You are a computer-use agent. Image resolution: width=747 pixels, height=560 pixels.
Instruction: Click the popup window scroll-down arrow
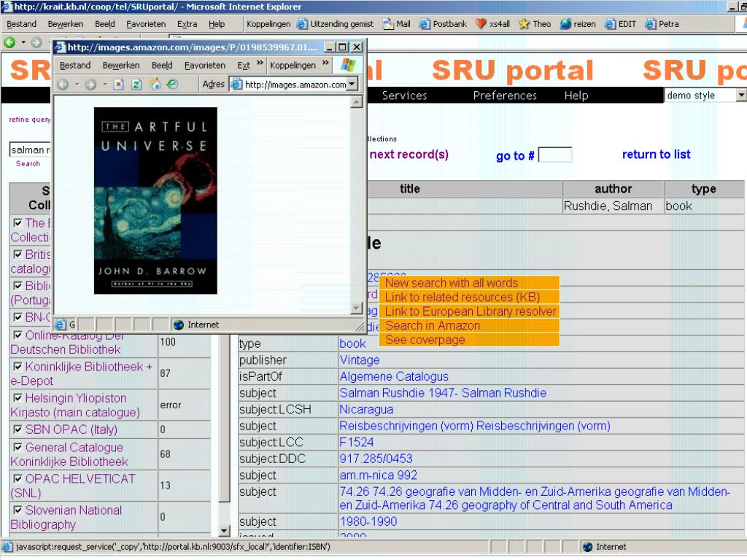point(356,308)
